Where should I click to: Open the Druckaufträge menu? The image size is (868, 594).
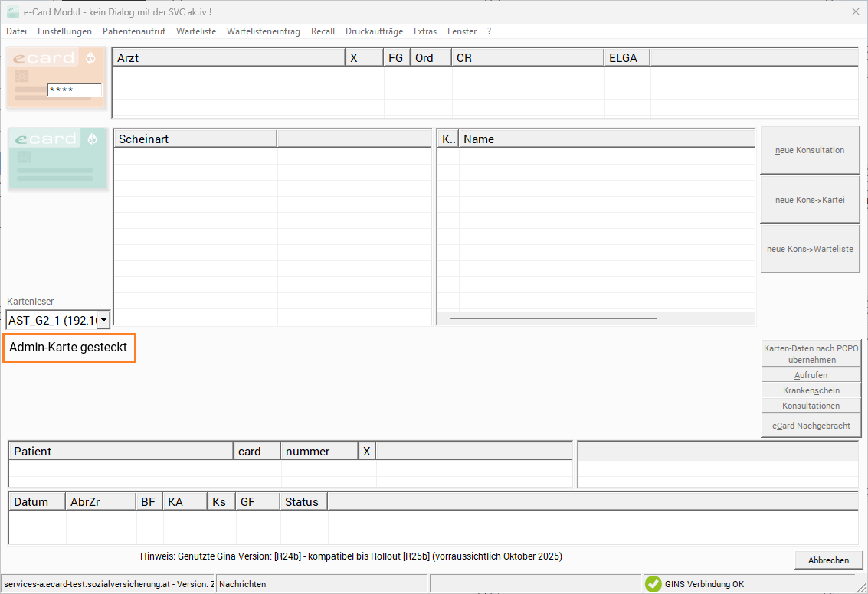(374, 31)
